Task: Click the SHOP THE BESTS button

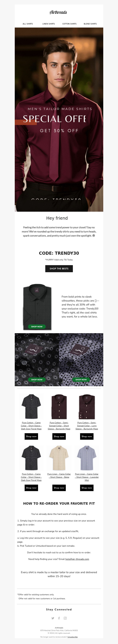Action: (59, 269)
